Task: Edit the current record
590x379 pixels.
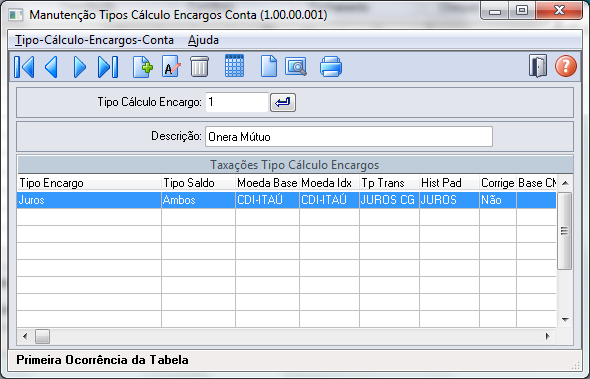Action: tap(171, 67)
